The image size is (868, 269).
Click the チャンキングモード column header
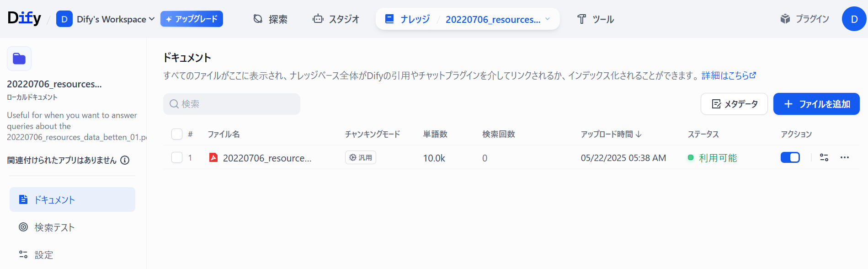point(373,134)
